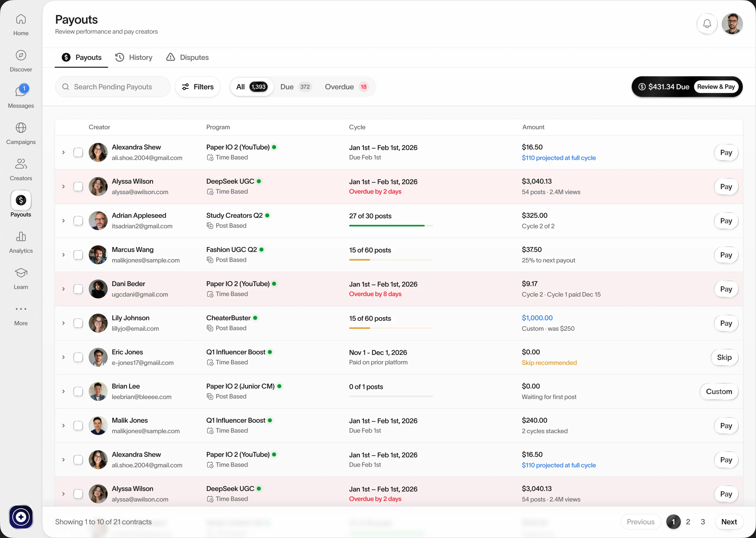Click Post Based icon in Lily Johnson row
The height and width of the screenshot is (538, 756).
pyautogui.click(x=210, y=328)
